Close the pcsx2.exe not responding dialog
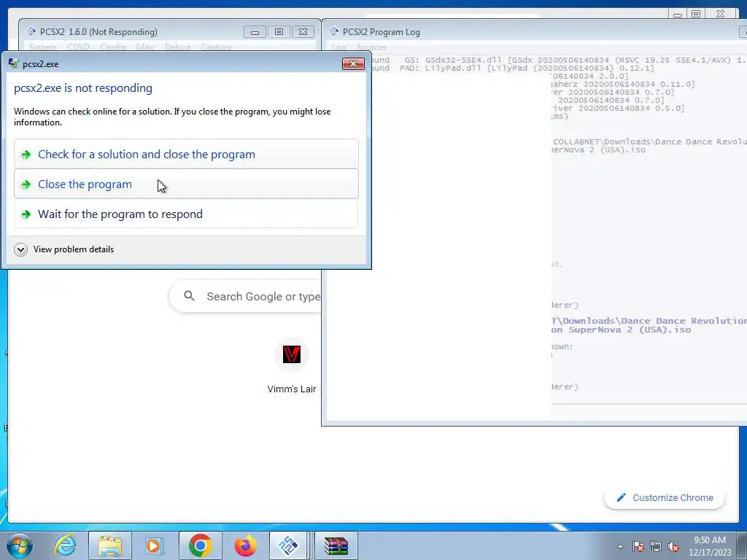The image size is (747, 560). [353, 64]
